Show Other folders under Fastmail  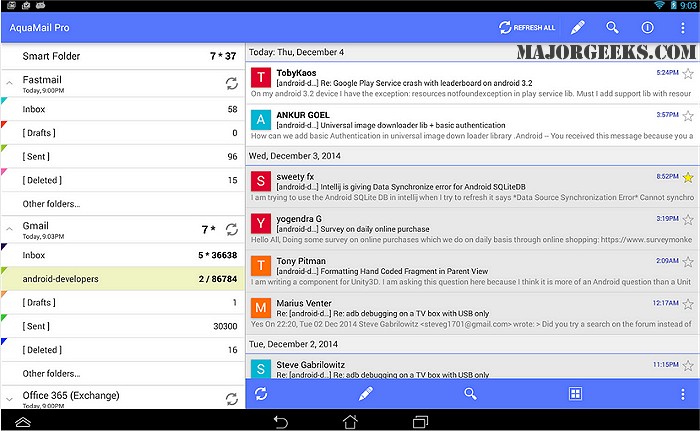(123, 204)
